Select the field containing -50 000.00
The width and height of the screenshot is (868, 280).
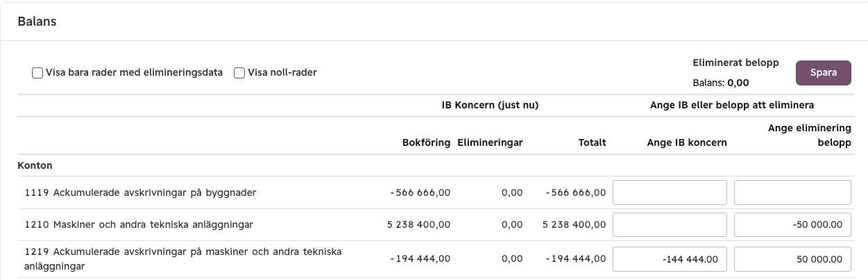click(792, 224)
